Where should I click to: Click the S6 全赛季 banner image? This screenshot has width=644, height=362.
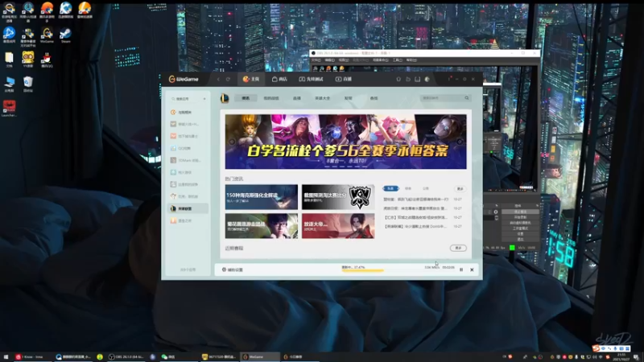point(345,142)
